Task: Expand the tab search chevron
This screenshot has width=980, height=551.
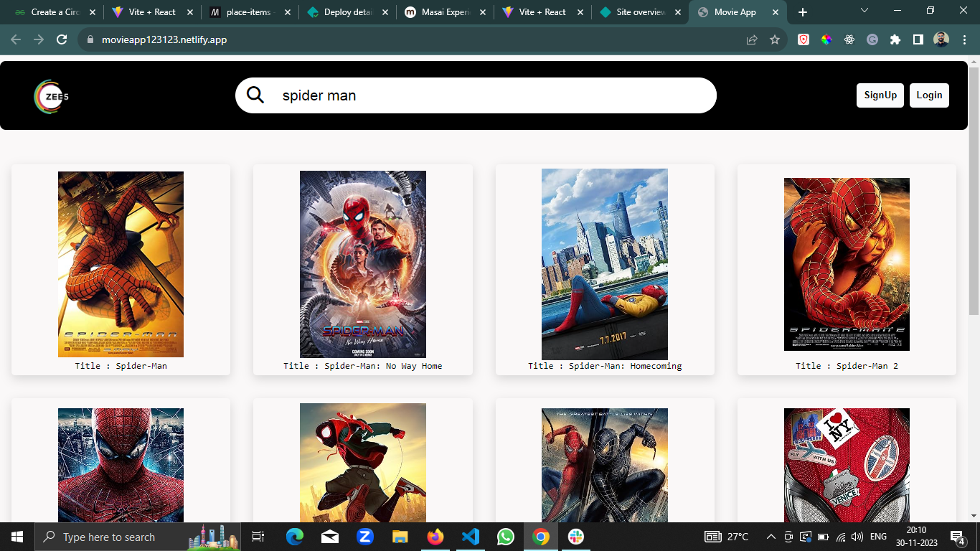Action: [x=864, y=11]
